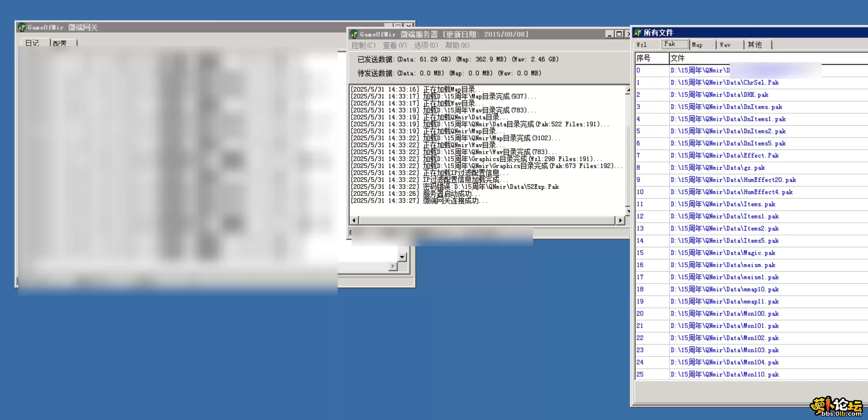Select file row meism1.pak
This screenshot has height=420, width=868.
(751, 277)
